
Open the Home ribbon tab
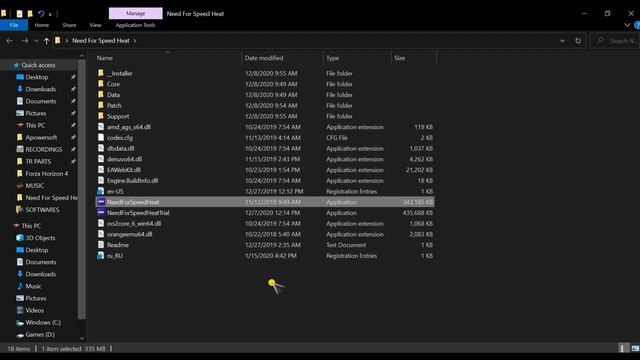[x=42, y=25]
